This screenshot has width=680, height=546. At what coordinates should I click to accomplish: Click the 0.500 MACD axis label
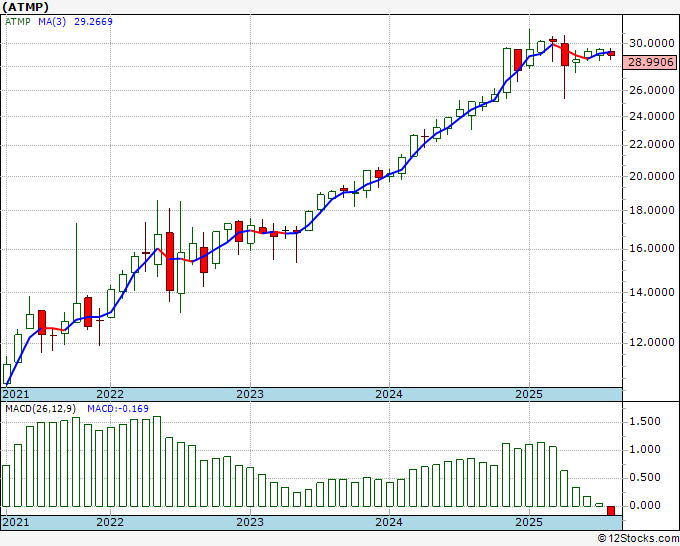pyautogui.click(x=644, y=477)
